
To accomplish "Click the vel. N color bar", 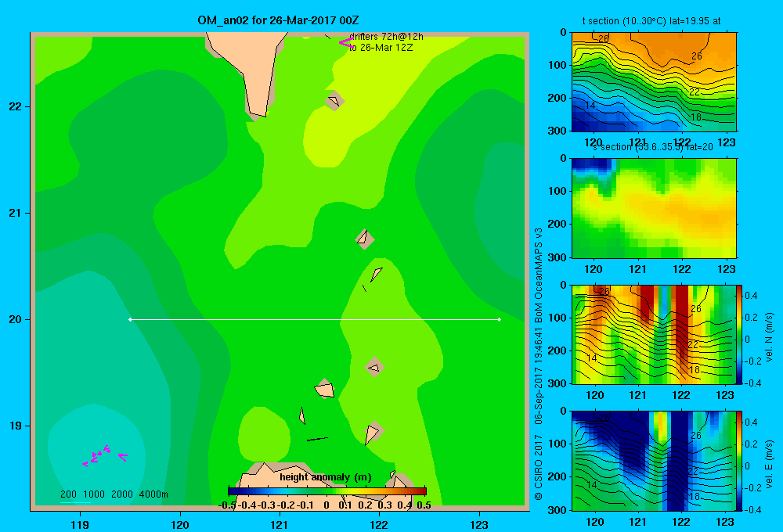I will click(x=740, y=335).
